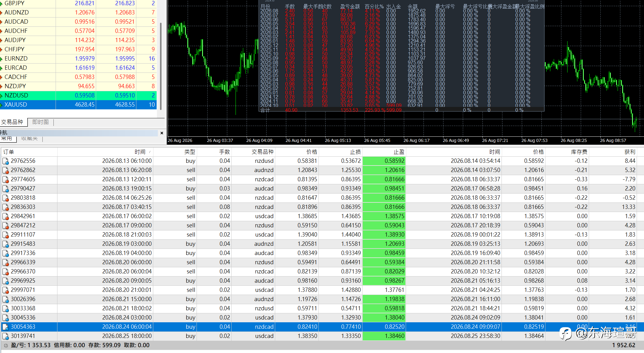Select the icon beside ticket 29966339
This screenshot has width=644, height=353.
point(6,262)
